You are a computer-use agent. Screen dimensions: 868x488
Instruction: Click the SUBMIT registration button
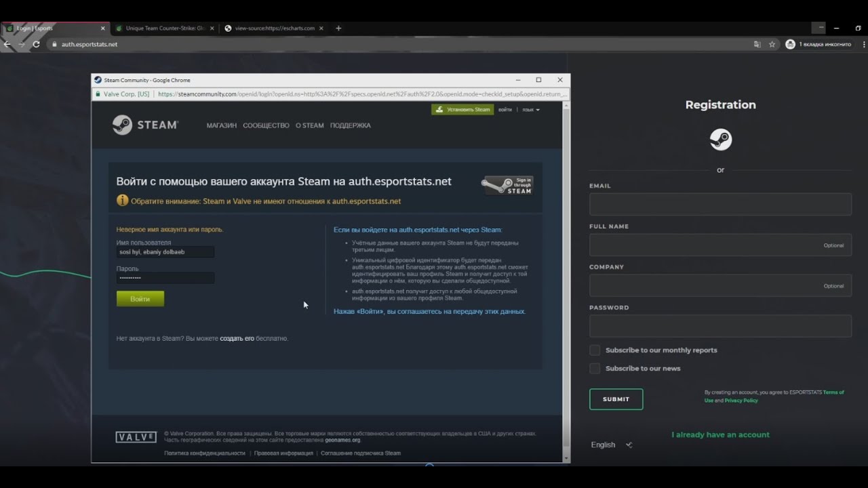616,399
